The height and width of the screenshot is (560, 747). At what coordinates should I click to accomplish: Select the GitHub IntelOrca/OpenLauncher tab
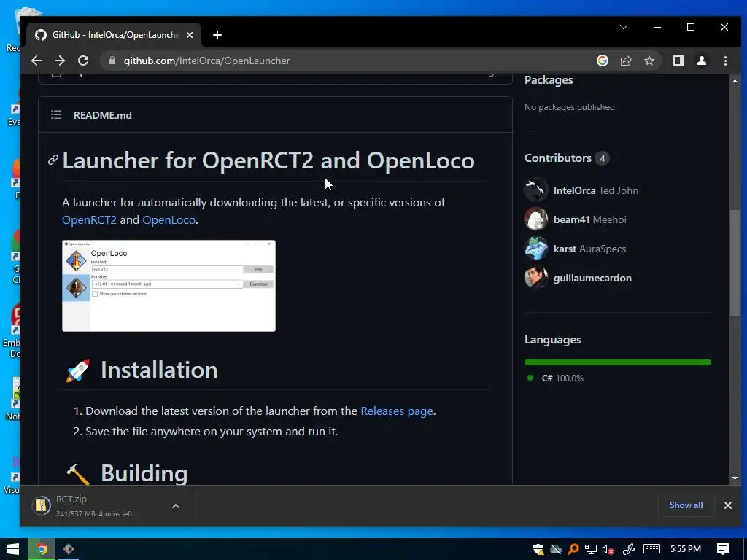pyautogui.click(x=115, y=35)
